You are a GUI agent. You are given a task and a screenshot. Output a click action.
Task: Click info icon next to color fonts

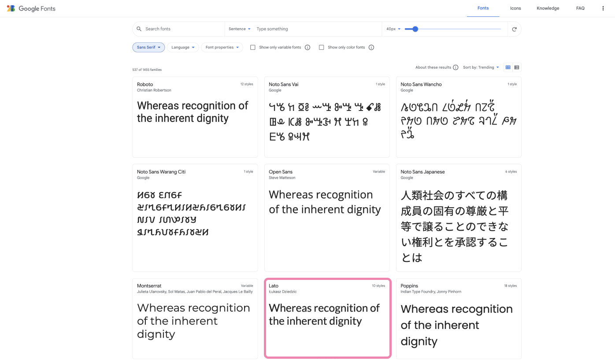coord(371,48)
